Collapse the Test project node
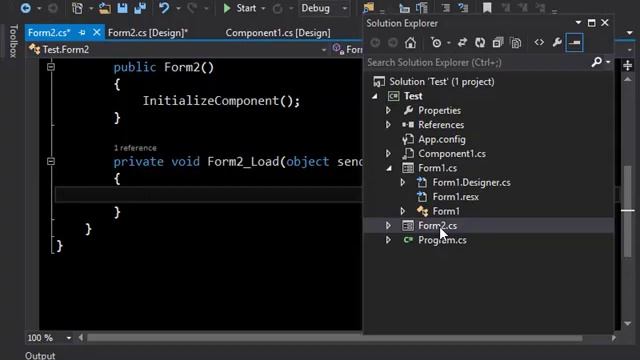Image resolution: width=640 pixels, height=360 pixels. click(x=375, y=96)
